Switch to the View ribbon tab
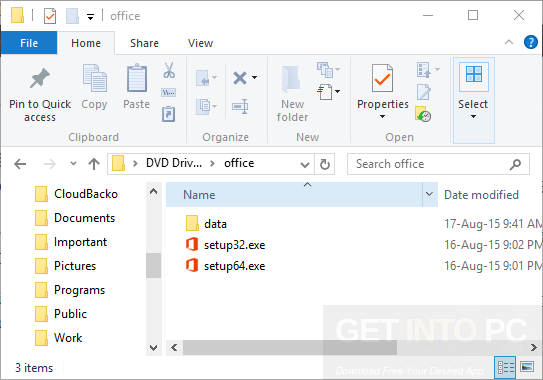Image resolution: width=543 pixels, height=380 pixels. coord(200,43)
